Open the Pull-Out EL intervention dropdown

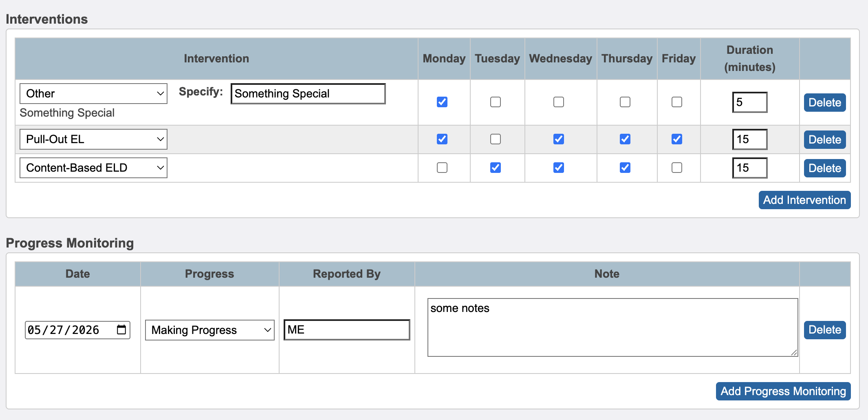pos(93,139)
